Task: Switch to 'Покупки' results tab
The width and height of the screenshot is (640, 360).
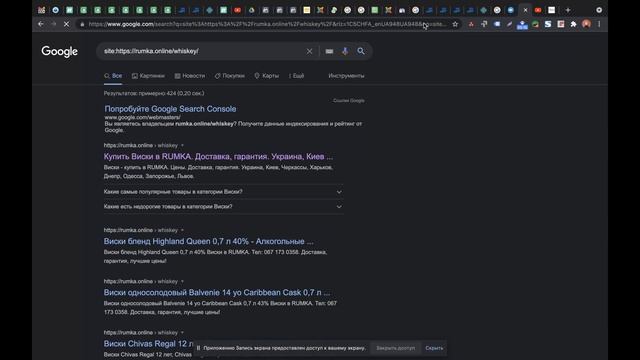Action: (230, 76)
